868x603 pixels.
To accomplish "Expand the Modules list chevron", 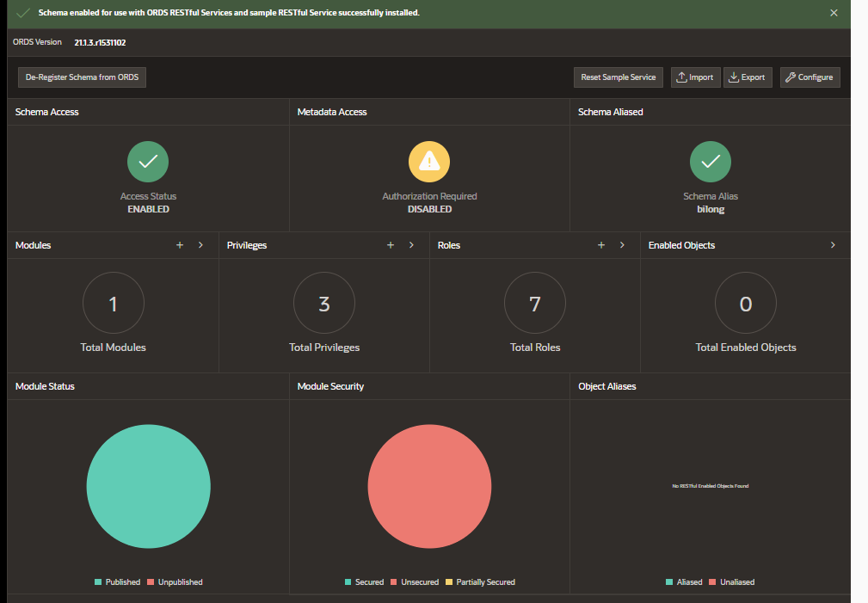I will click(200, 245).
